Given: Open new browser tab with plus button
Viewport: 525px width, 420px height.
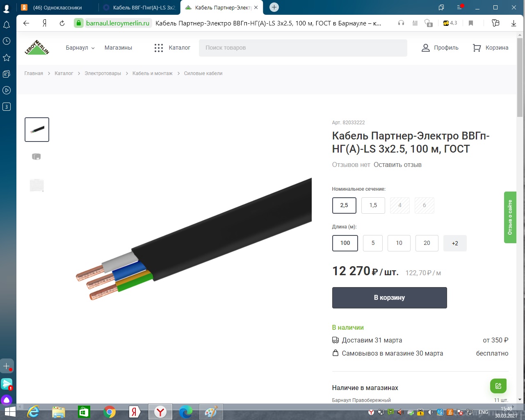Looking at the screenshot, I should (x=274, y=7).
